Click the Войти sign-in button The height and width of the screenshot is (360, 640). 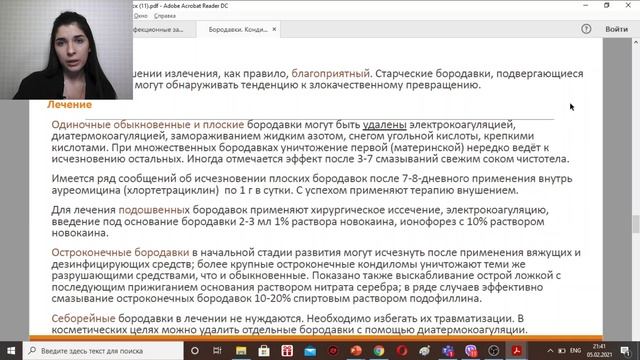pyautogui.click(x=616, y=29)
